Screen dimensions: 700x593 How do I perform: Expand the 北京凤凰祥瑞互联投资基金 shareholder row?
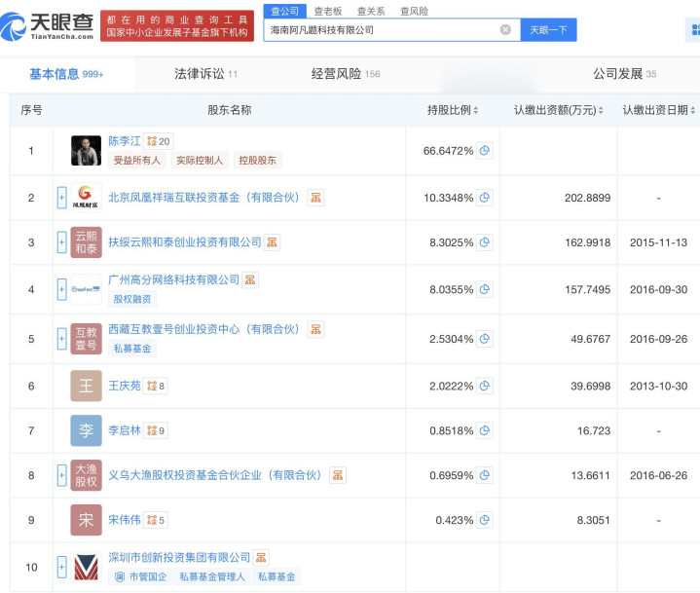pos(61,198)
